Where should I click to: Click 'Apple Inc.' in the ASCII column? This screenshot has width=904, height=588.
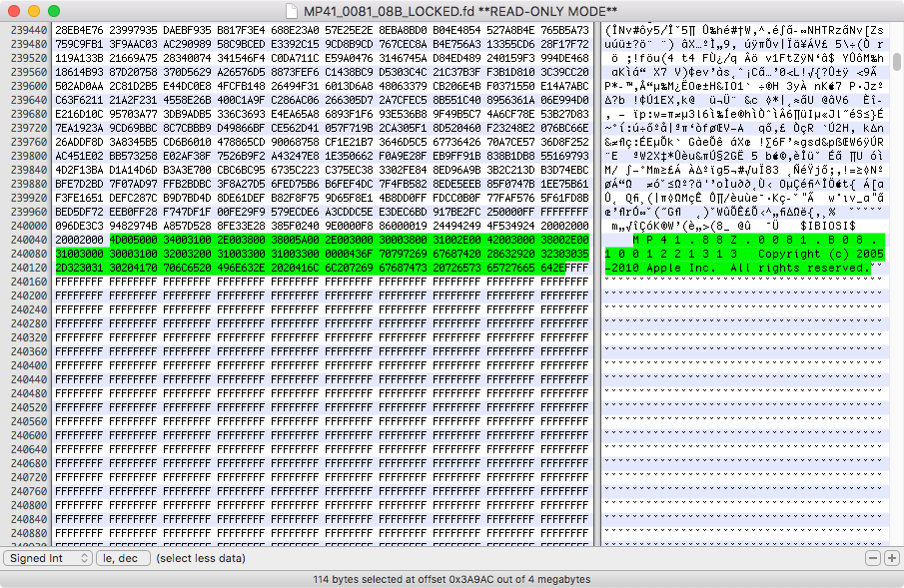coord(681,268)
